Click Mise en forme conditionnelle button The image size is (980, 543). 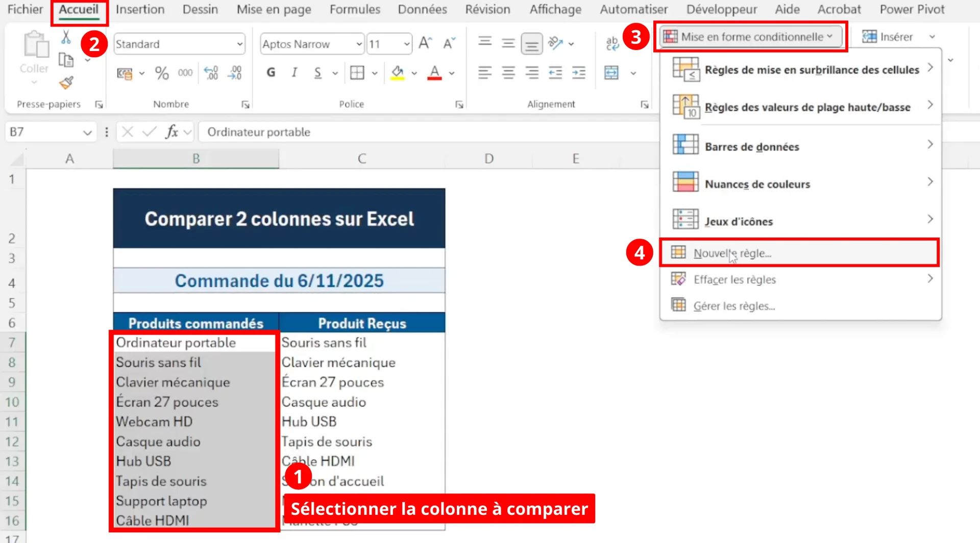click(750, 36)
